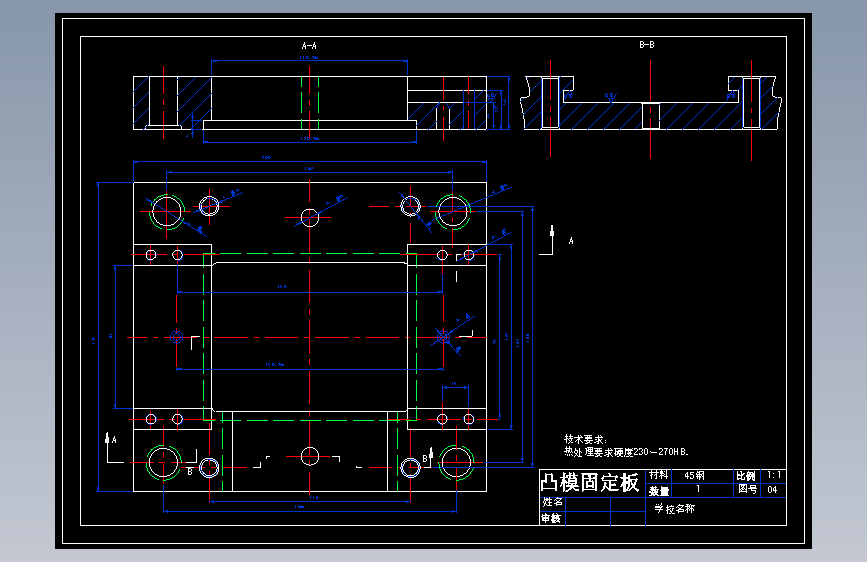Click the 数量 label in title block
Screen dimensions: 867x562
(659, 491)
